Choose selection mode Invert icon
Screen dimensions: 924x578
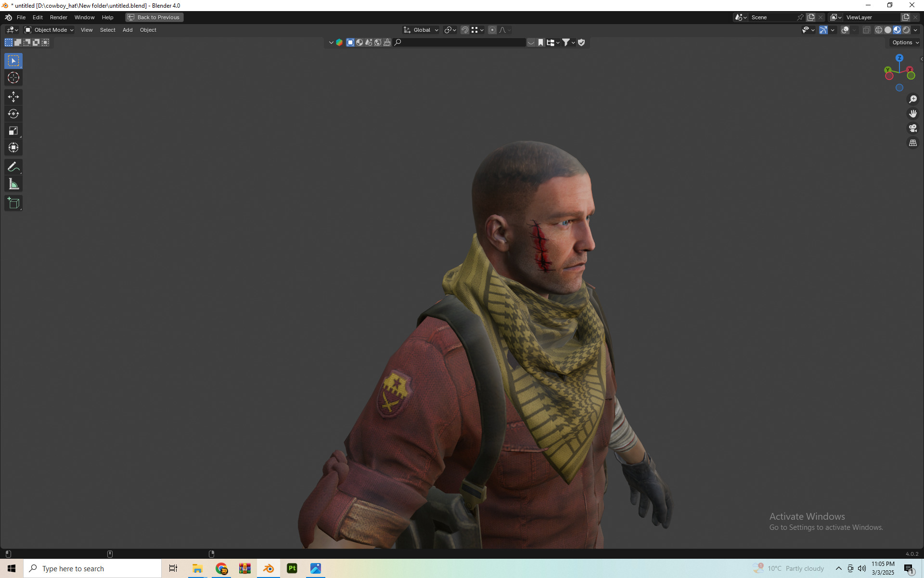[x=36, y=42]
